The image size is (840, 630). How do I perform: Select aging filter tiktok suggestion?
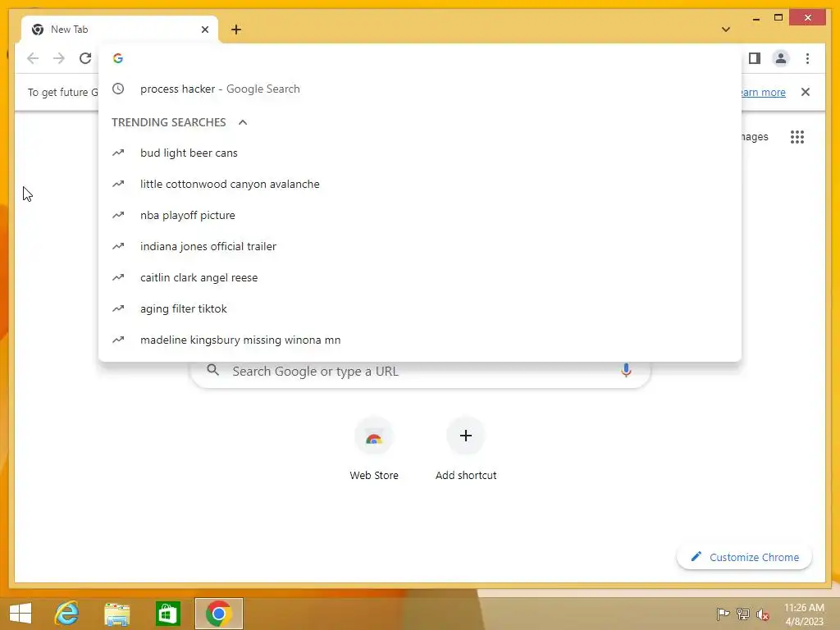point(420,308)
